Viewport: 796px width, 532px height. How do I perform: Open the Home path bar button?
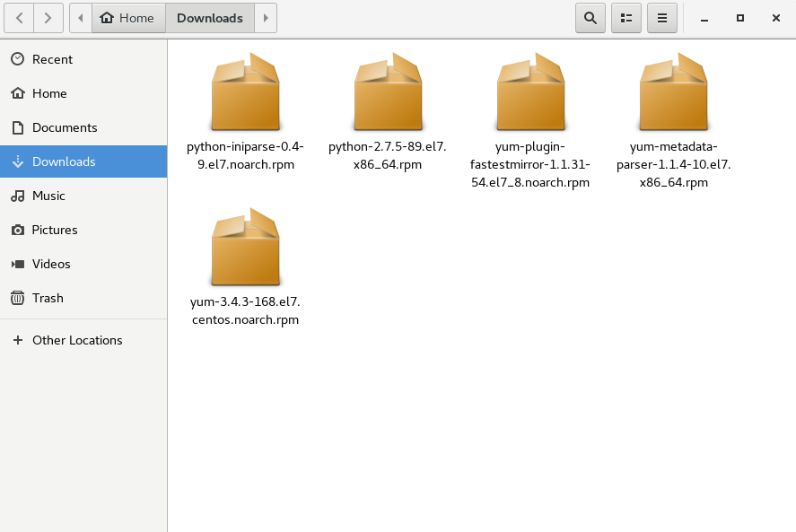pyautogui.click(x=128, y=18)
